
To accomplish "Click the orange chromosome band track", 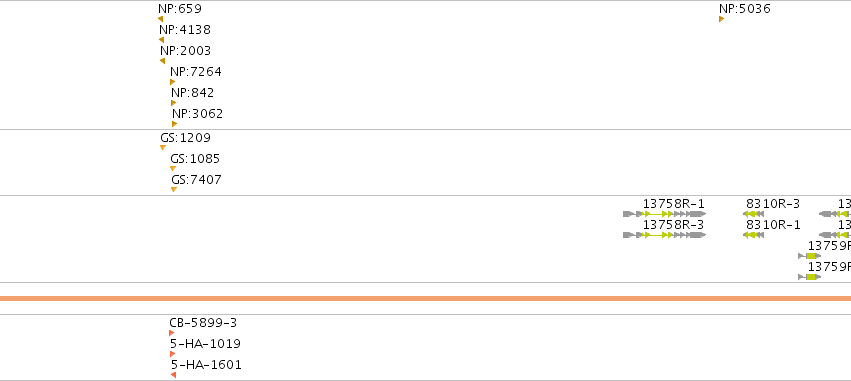I will 426,299.
